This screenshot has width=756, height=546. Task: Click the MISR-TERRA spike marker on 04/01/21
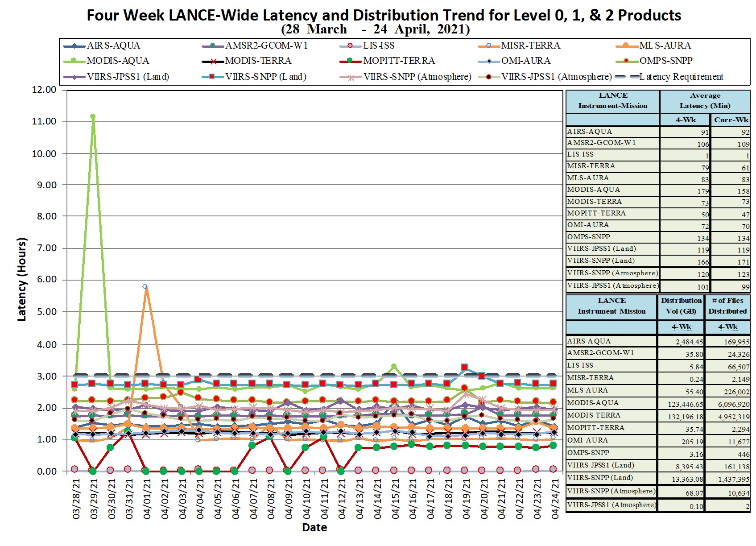click(145, 287)
